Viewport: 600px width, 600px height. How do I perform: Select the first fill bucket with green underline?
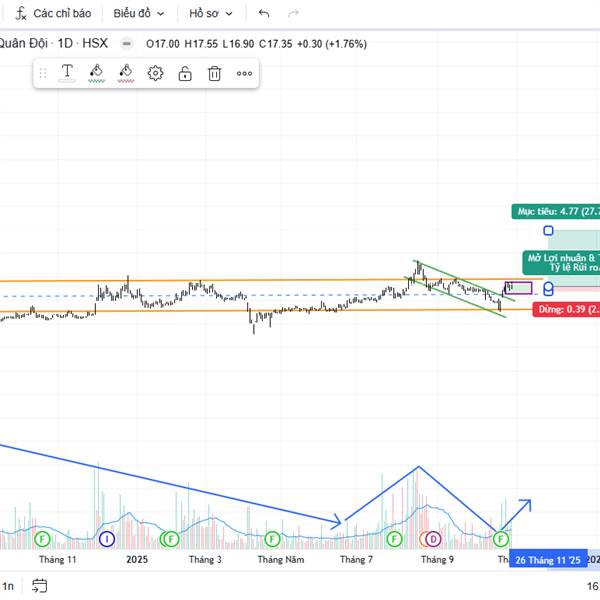click(x=96, y=73)
